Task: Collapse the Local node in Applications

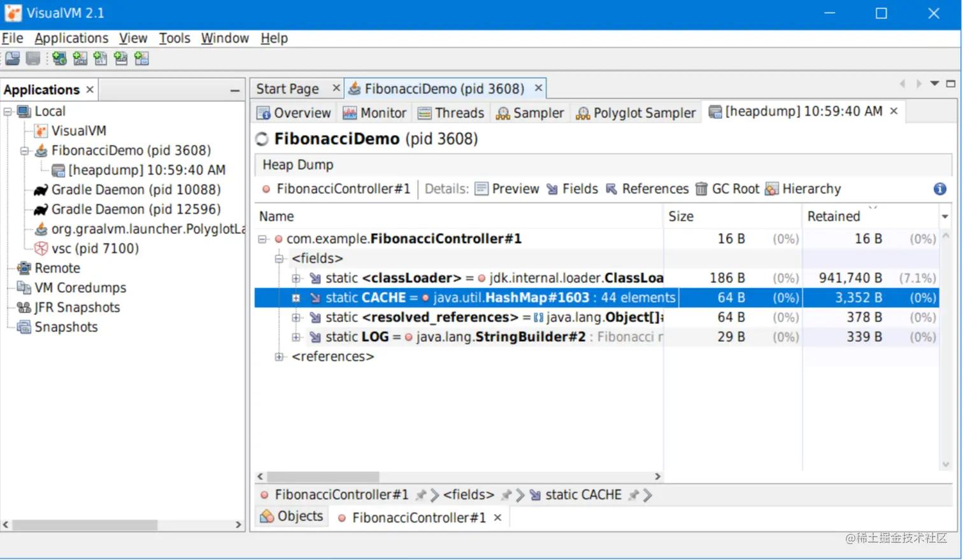Action: click(8, 111)
